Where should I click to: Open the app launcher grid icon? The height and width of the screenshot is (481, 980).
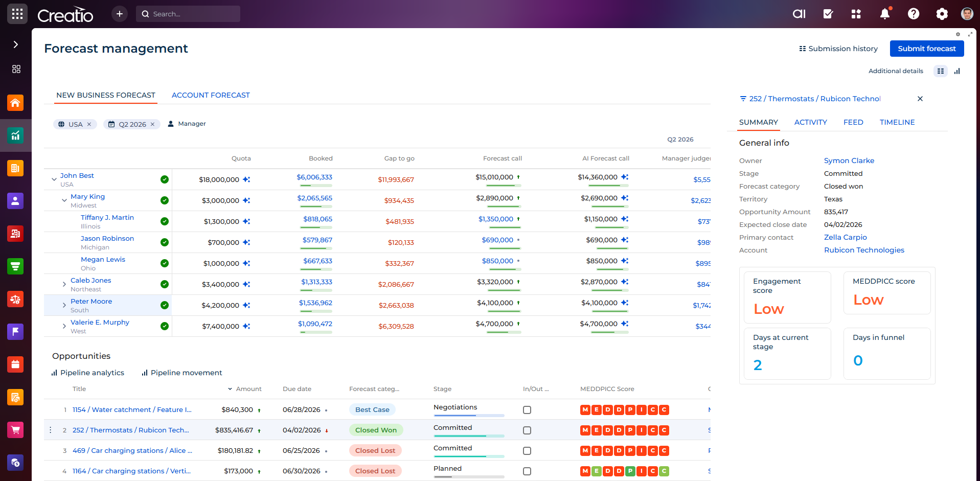point(17,14)
